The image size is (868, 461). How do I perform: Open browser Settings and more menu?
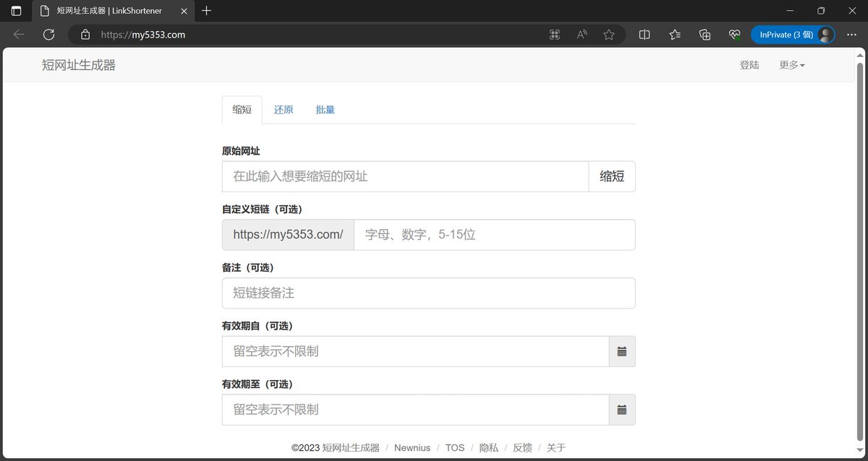[x=851, y=34]
